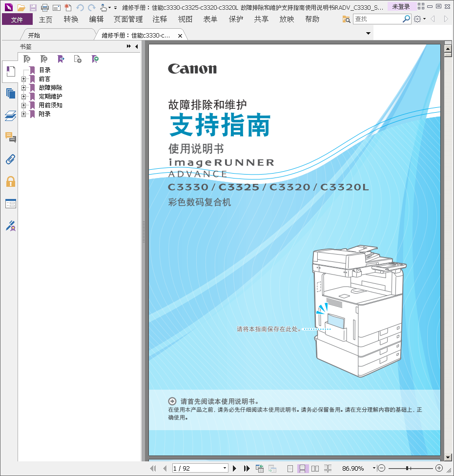
Task: Zoom out with the minus button
Action: coord(382,468)
